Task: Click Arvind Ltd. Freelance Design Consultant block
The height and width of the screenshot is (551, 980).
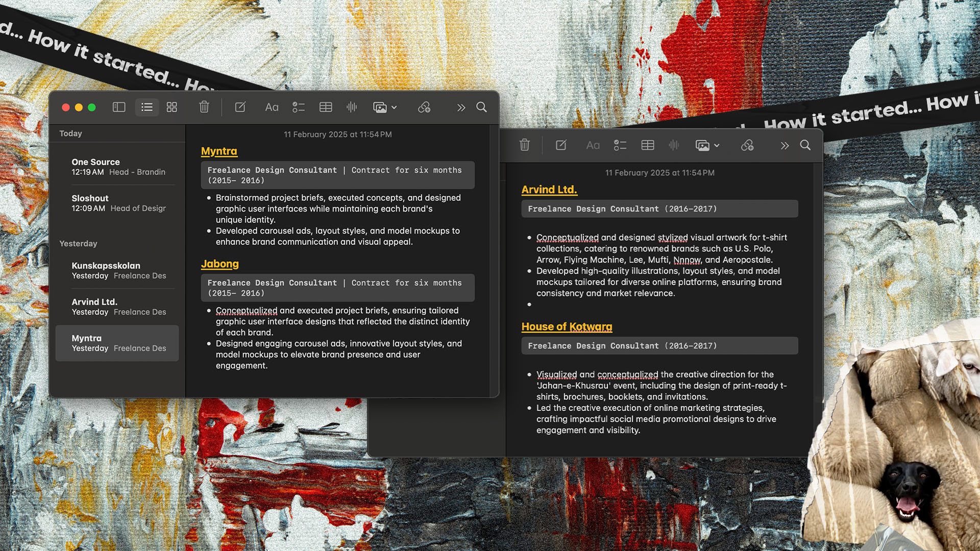Action: 659,209
